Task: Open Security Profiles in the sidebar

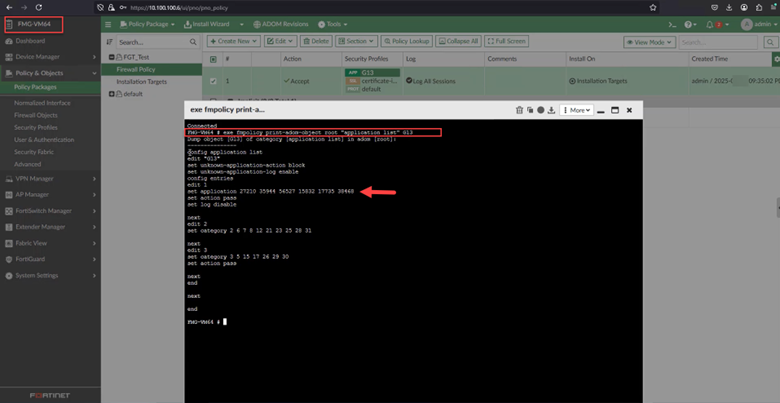Action: point(36,127)
